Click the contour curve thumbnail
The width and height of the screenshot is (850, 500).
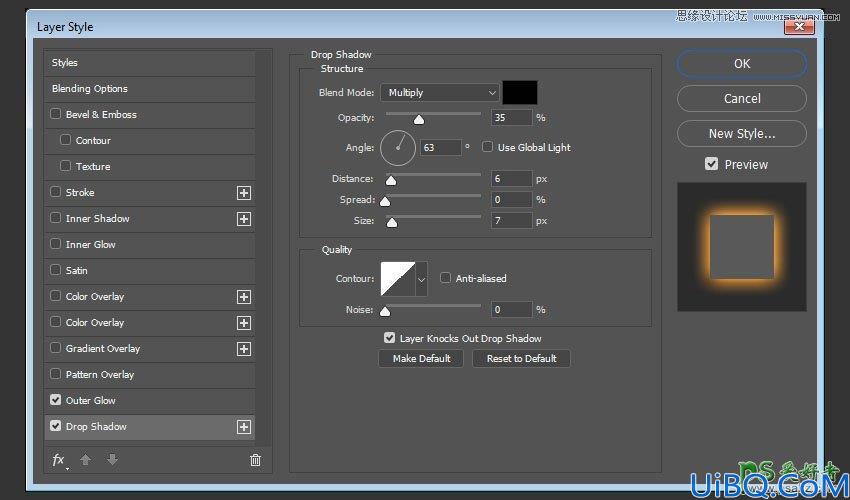pos(398,279)
